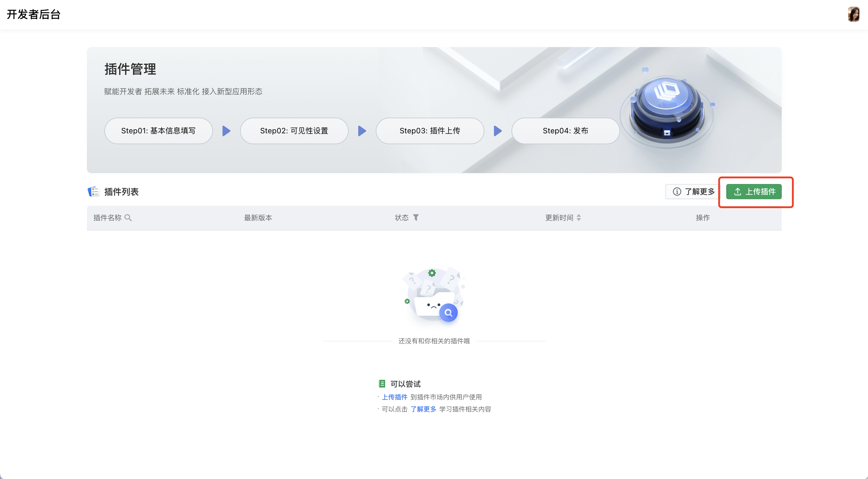
Task: Click the 开发者后台 title at top left
Action: [33, 14]
